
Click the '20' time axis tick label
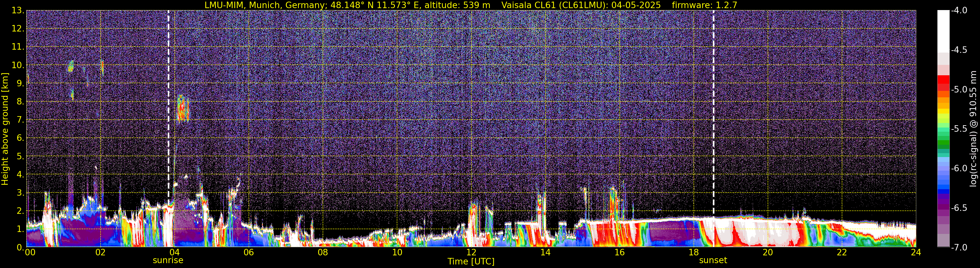pos(768,252)
